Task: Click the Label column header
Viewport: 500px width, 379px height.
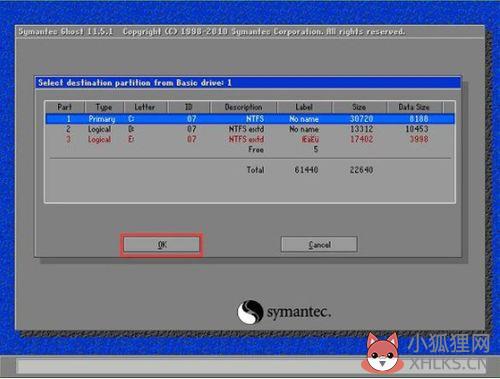Action: [x=304, y=107]
